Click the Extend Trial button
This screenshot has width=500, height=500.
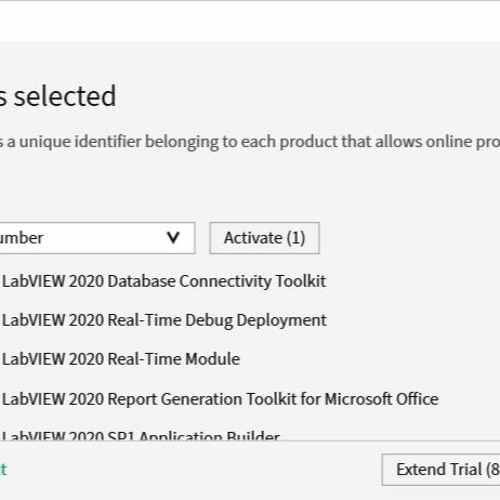coord(441,469)
